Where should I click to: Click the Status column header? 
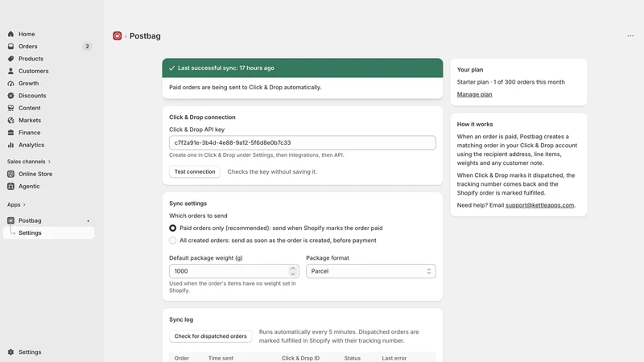pos(353,358)
